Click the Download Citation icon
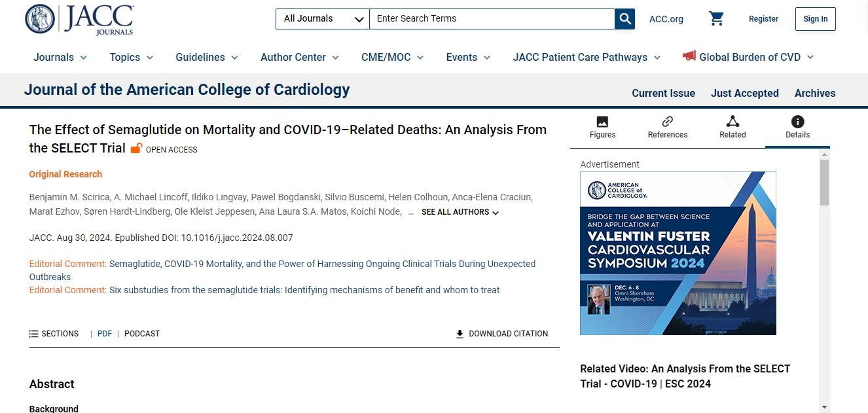Image resolution: width=868 pixels, height=413 pixels. [460, 334]
